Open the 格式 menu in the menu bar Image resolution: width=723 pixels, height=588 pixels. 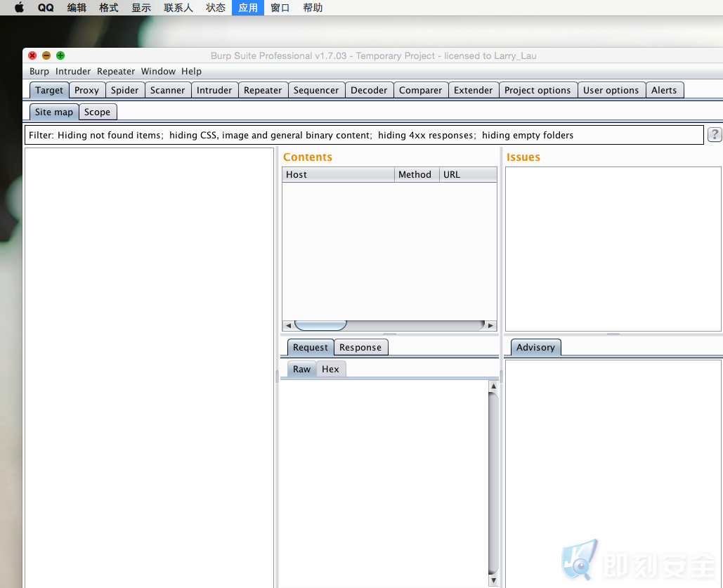109,8
